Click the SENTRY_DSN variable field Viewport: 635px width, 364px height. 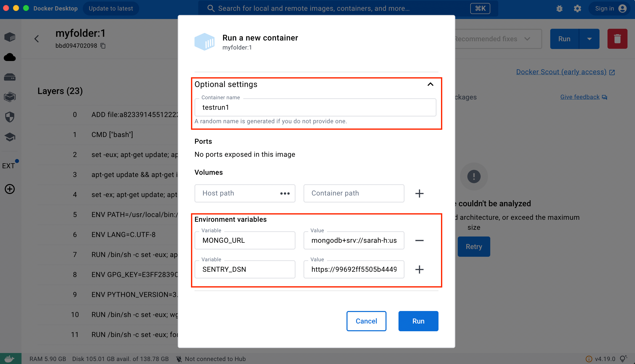click(x=245, y=269)
